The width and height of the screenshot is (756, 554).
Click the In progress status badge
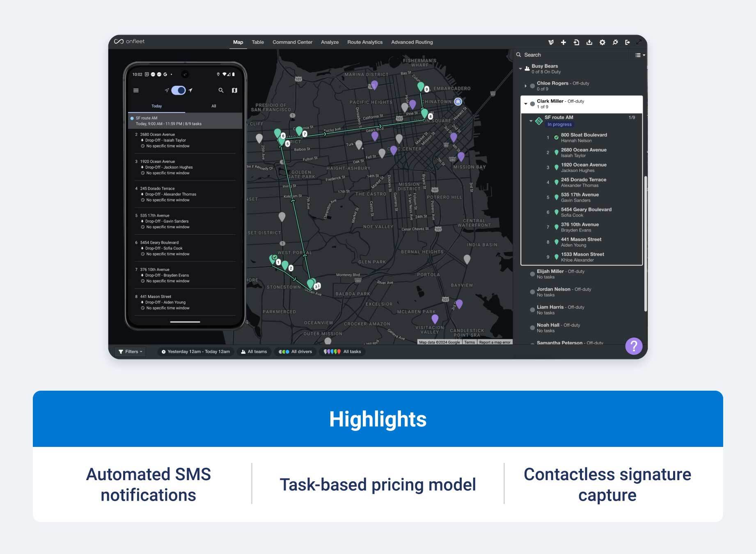coord(559,124)
